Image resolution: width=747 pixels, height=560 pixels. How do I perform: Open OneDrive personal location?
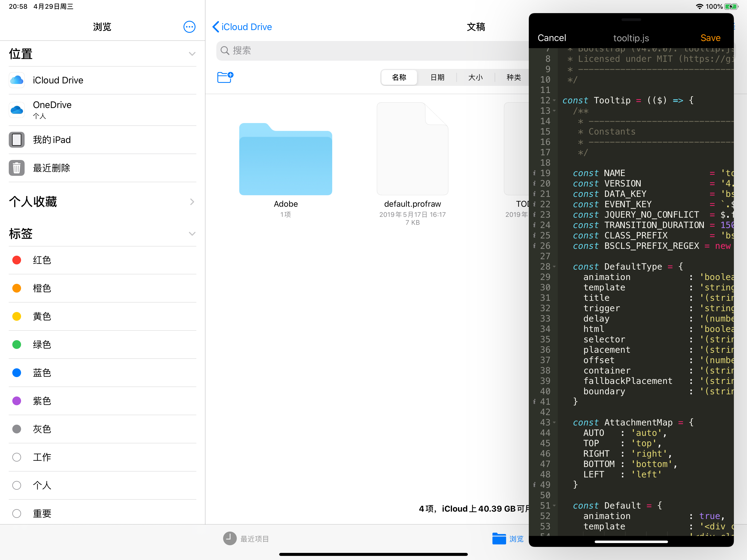(52, 110)
